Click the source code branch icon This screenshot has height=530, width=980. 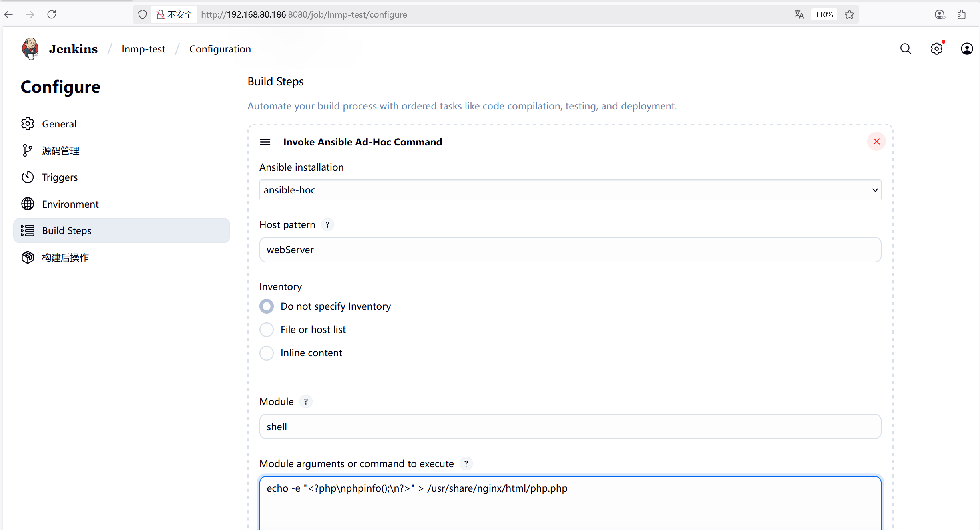click(28, 151)
